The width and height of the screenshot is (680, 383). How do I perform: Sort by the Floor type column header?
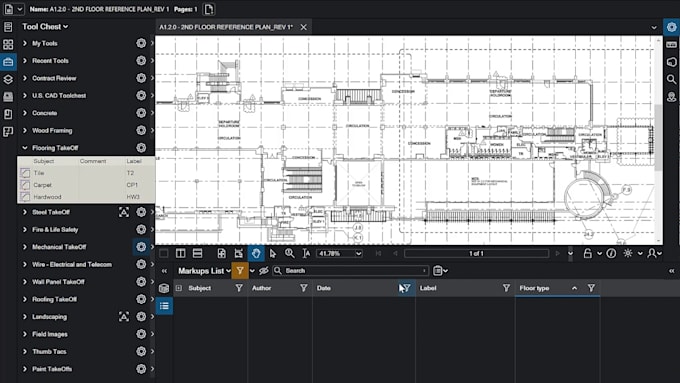(534, 288)
